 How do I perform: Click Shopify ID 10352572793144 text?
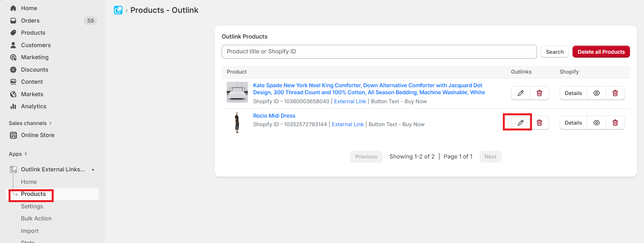tap(290, 124)
